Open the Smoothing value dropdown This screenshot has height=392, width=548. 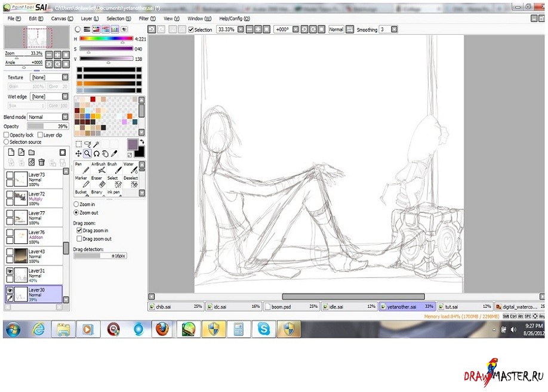coord(394,29)
